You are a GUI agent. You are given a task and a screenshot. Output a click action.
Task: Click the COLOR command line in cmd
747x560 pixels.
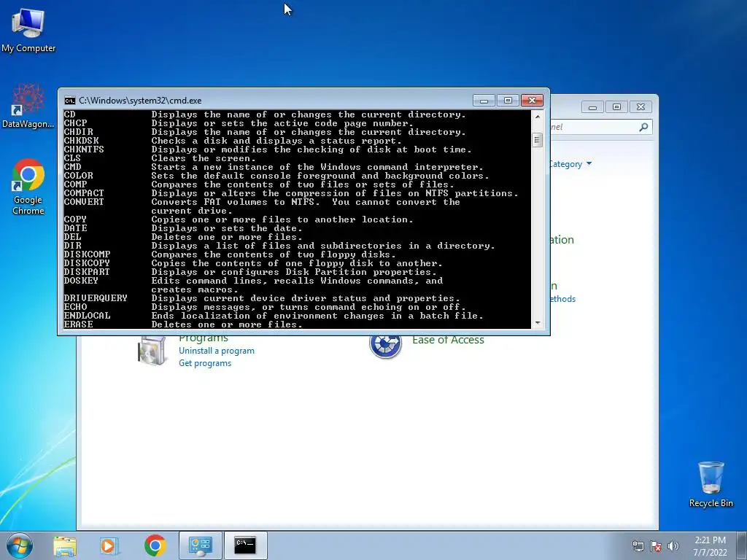(x=276, y=176)
